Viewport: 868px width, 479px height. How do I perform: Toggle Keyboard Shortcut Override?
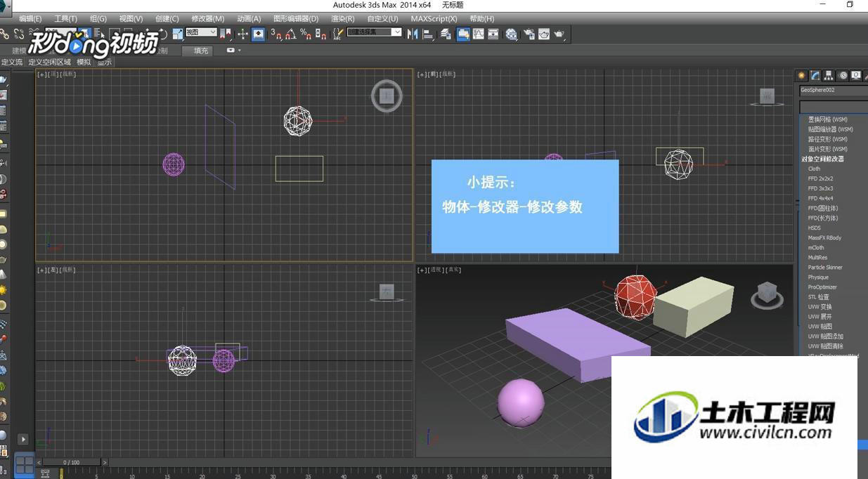(259, 33)
